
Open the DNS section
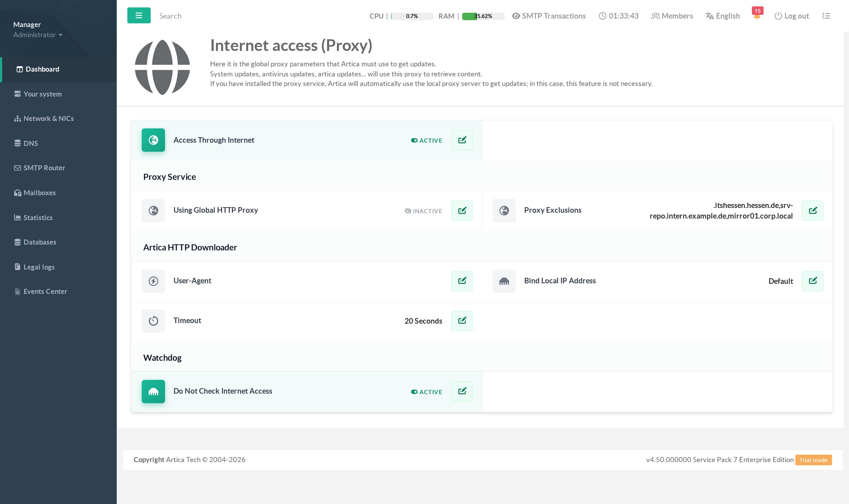(x=58, y=143)
